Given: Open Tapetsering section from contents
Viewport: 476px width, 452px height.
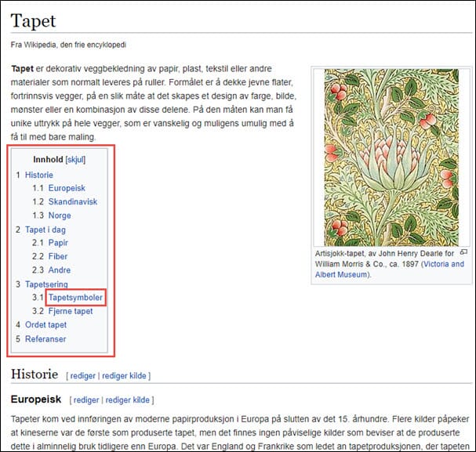Looking at the screenshot, I should (x=46, y=284).
